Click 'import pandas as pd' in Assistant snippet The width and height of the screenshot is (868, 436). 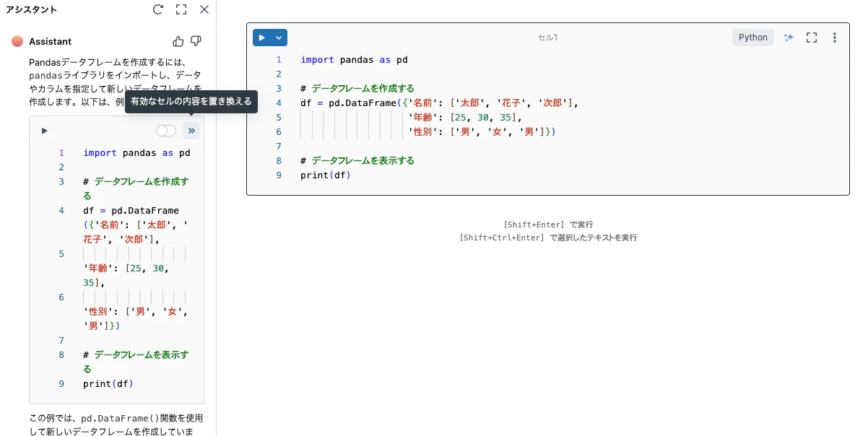137,153
